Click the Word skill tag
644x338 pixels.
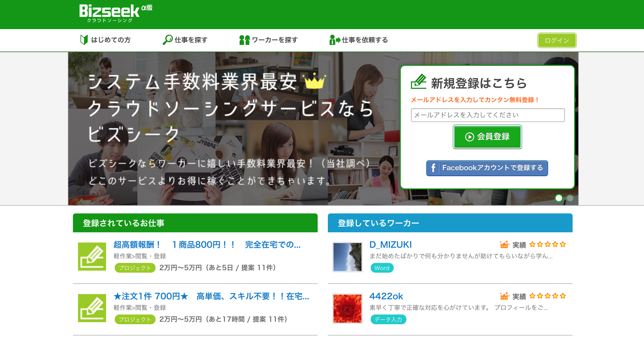382,268
